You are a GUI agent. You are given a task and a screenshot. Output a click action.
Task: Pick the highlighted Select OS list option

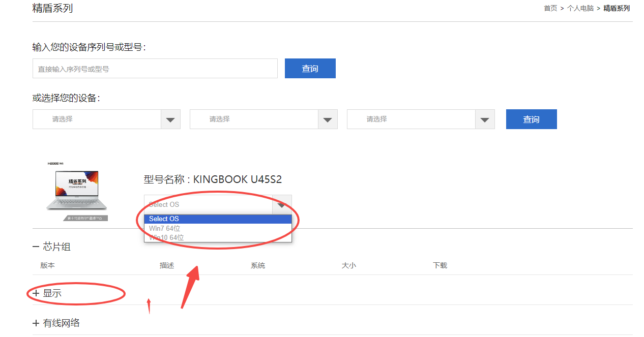tap(164, 219)
